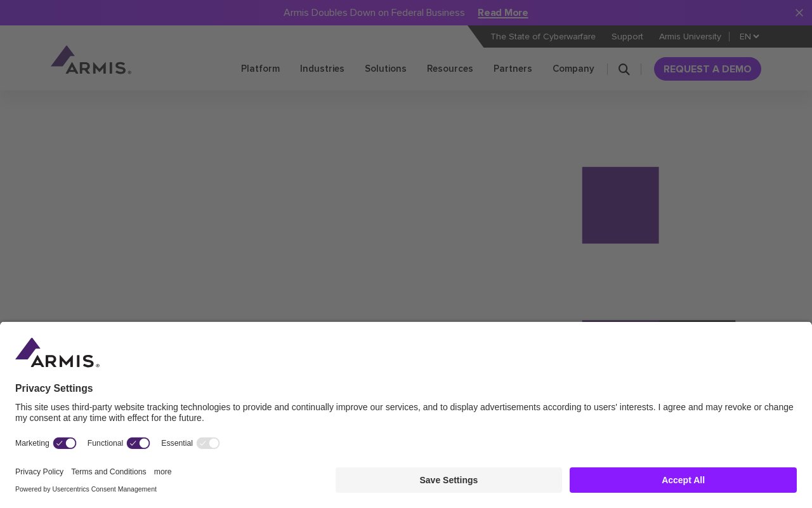Click the more link in privacy dialog
812x508 pixels.
pyautogui.click(x=163, y=472)
